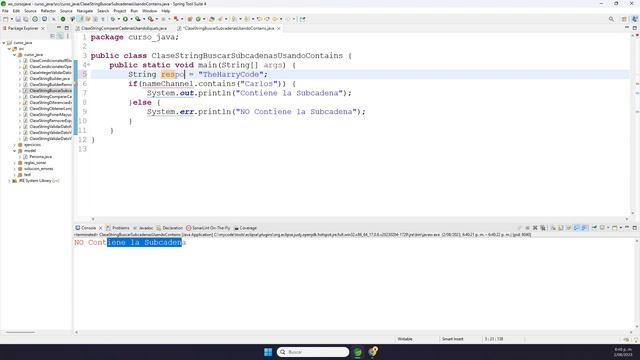Collapse the curso_java package node

click(14, 54)
